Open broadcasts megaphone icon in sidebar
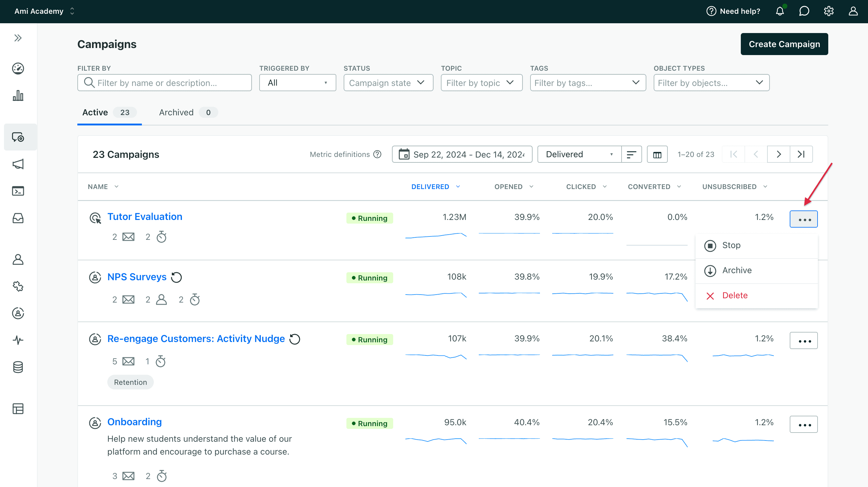The height and width of the screenshot is (487, 868). (18, 164)
